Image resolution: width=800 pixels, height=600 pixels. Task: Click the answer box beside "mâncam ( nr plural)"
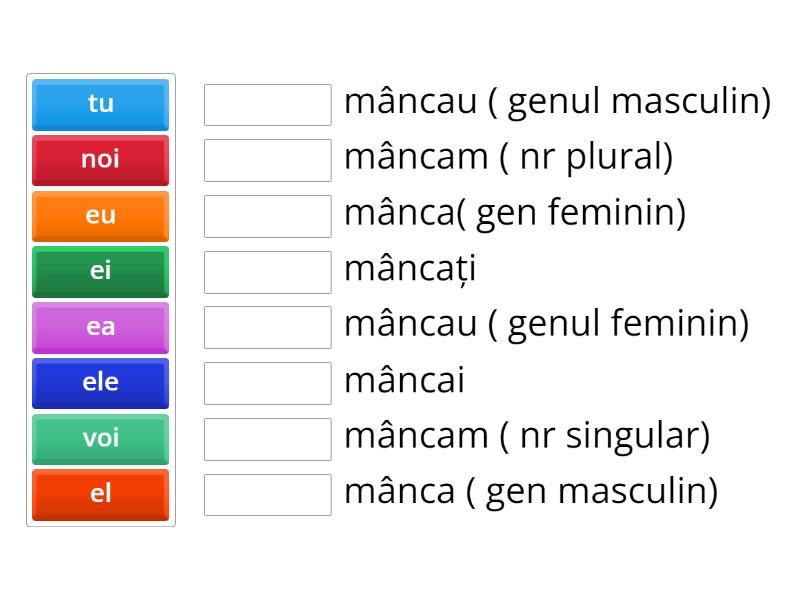[x=266, y=159]
